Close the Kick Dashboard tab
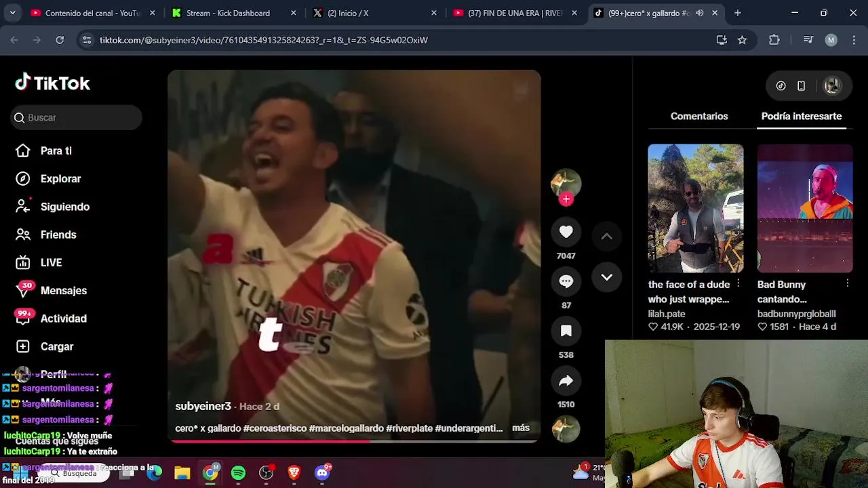868x488 pixels. pyautogui.click(x=293, y=13)
